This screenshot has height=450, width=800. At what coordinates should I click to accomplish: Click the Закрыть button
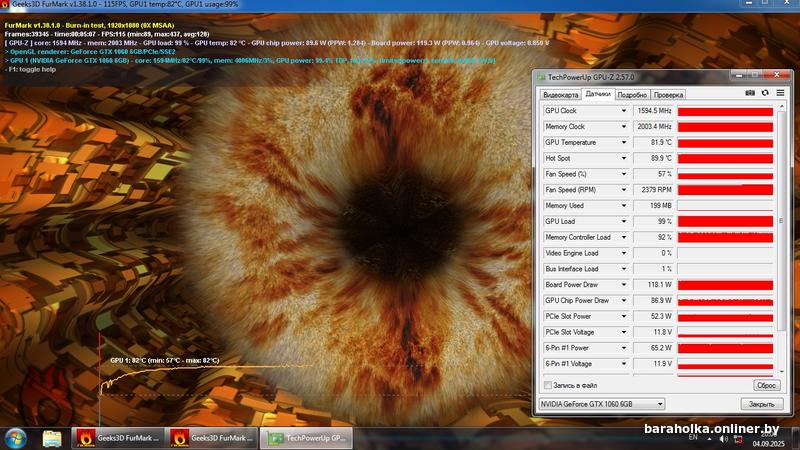coord(761,404)
